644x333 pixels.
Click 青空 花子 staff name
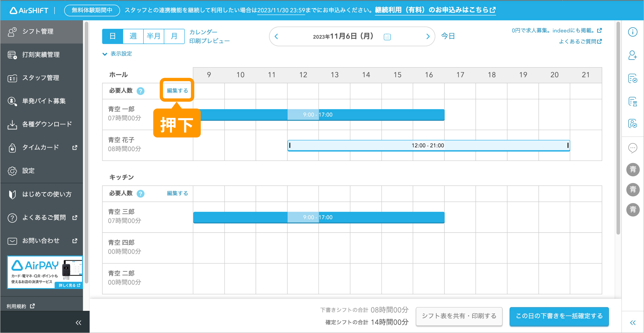click(x=121, y=140)
